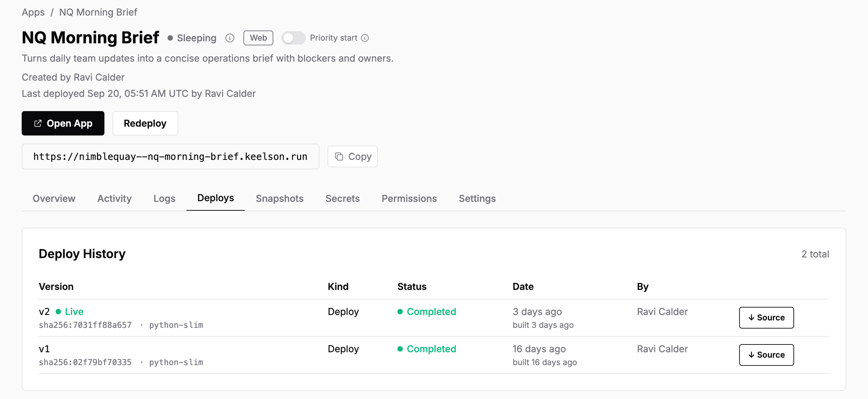Screen dimensions: 868x399
Task: Open the Snapshots tab
Action: tap(280, 198)
